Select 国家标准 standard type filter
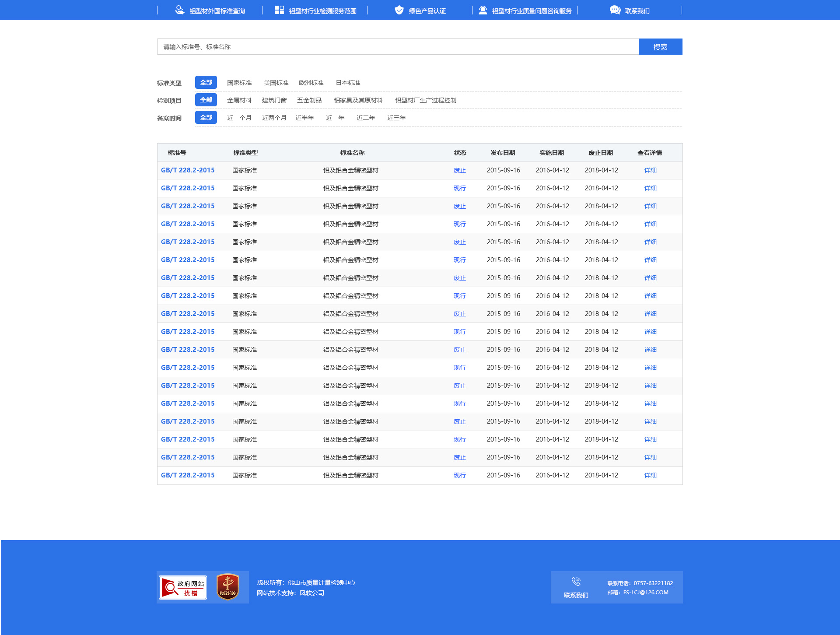This screenshot has width=840, height=635. pyautogui.click(x=239, y=83)
